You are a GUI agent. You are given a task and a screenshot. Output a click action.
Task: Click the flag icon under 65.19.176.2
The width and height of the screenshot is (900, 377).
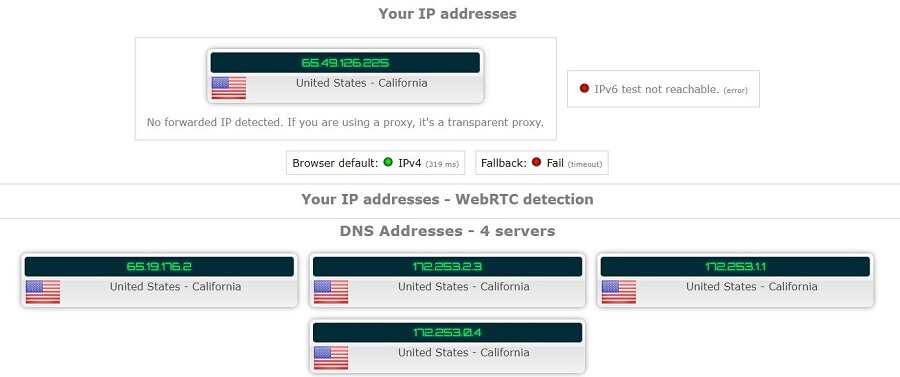(x=42, y=292)
